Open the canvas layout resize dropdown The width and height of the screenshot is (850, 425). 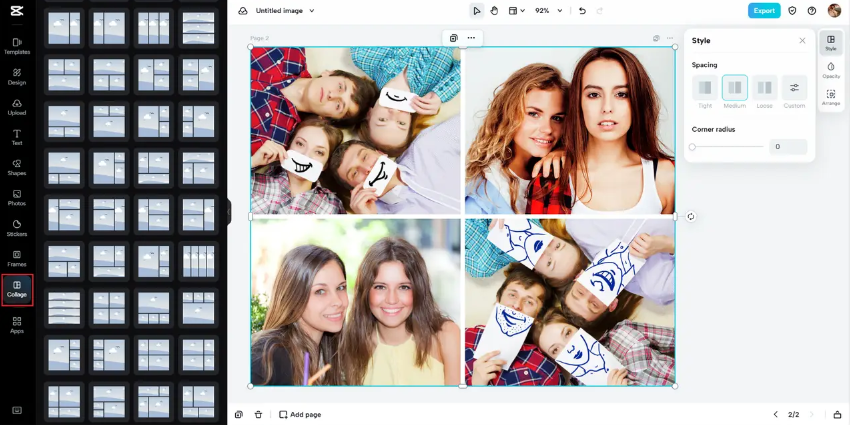pos(516,11)
